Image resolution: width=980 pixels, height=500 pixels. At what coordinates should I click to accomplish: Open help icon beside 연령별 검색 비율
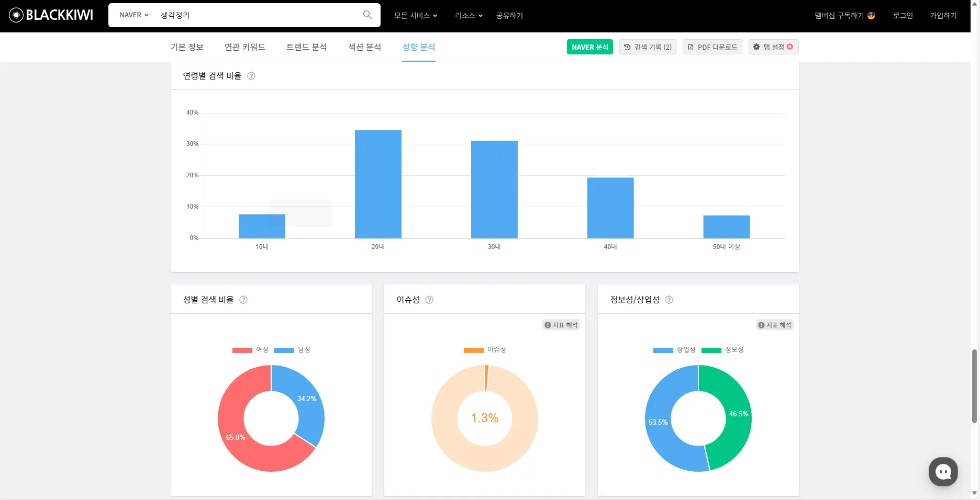tap(251, 76)
